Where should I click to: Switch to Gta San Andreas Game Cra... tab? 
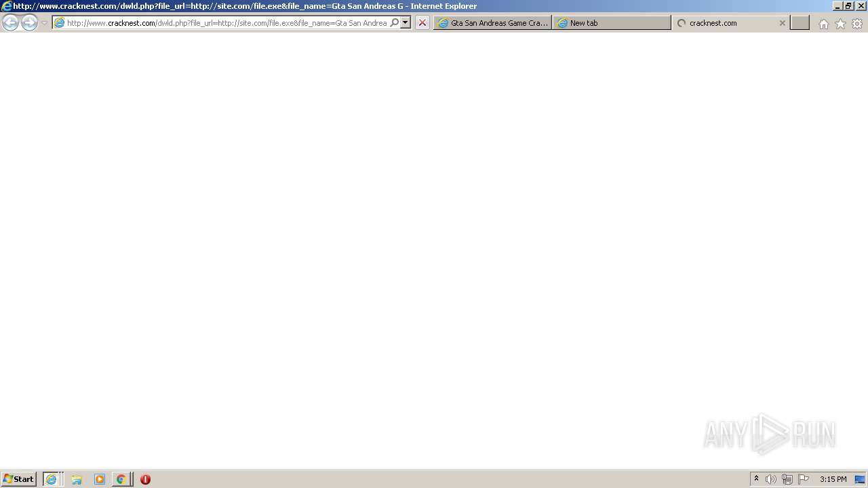point(492,23)
